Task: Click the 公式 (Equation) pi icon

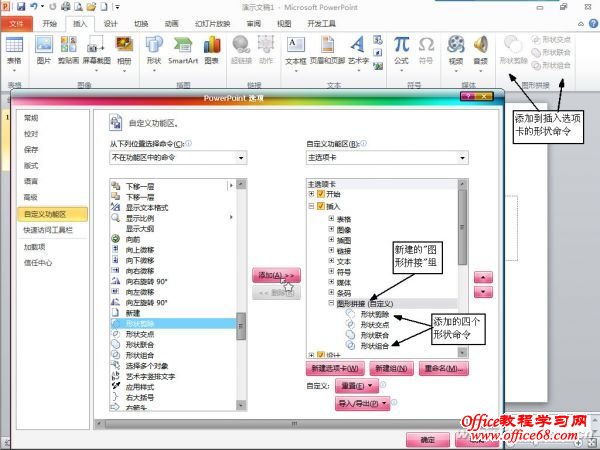Action: 401,46
